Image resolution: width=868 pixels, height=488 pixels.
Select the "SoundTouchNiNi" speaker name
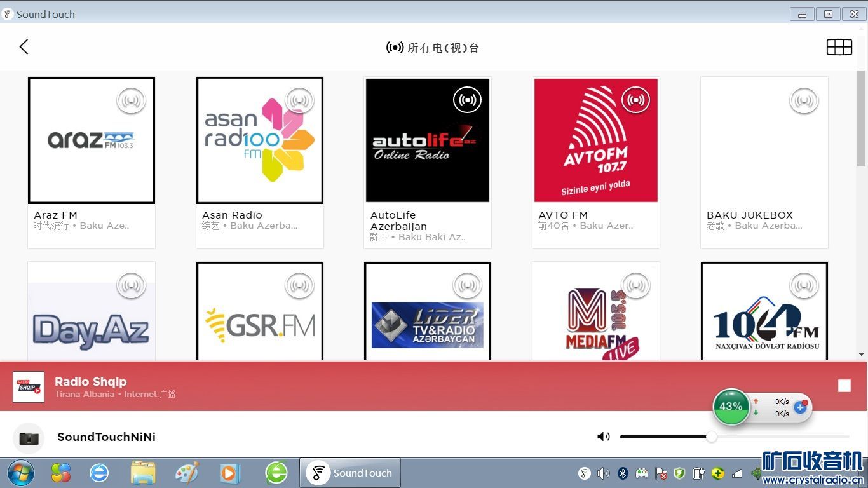click(x=106, y=437)
